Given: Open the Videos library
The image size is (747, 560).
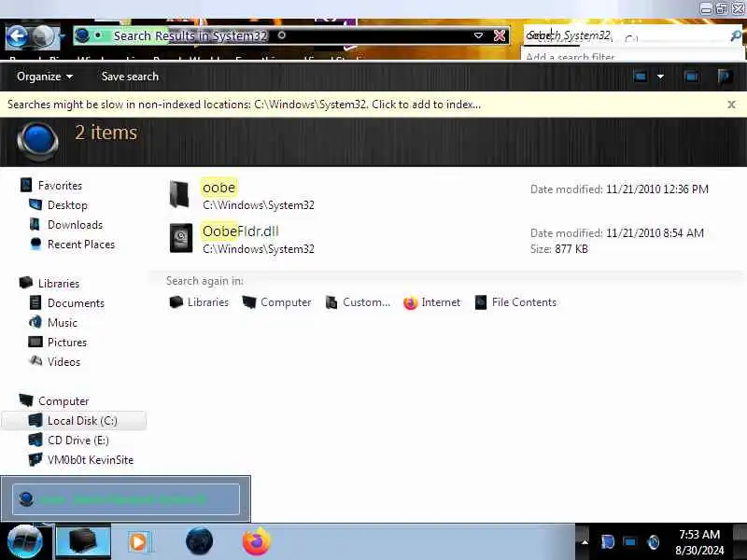Looking at the screenshot, I should (54, 361).
